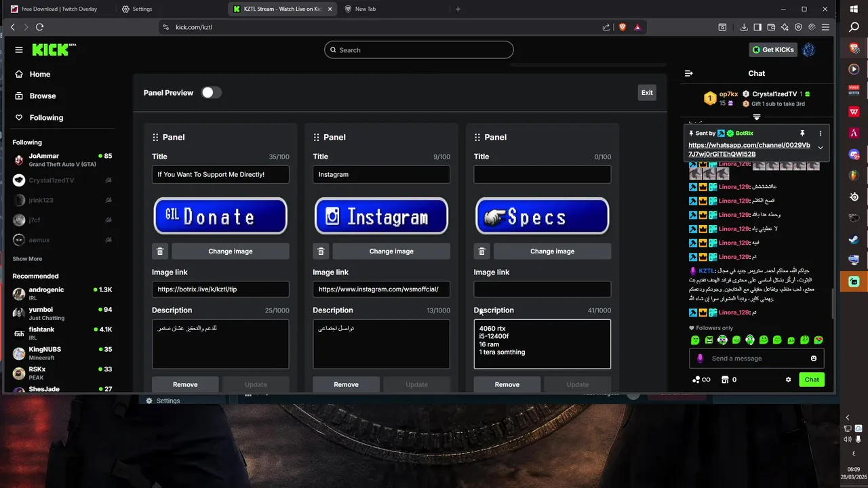The height and width of the screenshot is (488, 868).
Task: Exit the panel editor
Action: [647, 93]
